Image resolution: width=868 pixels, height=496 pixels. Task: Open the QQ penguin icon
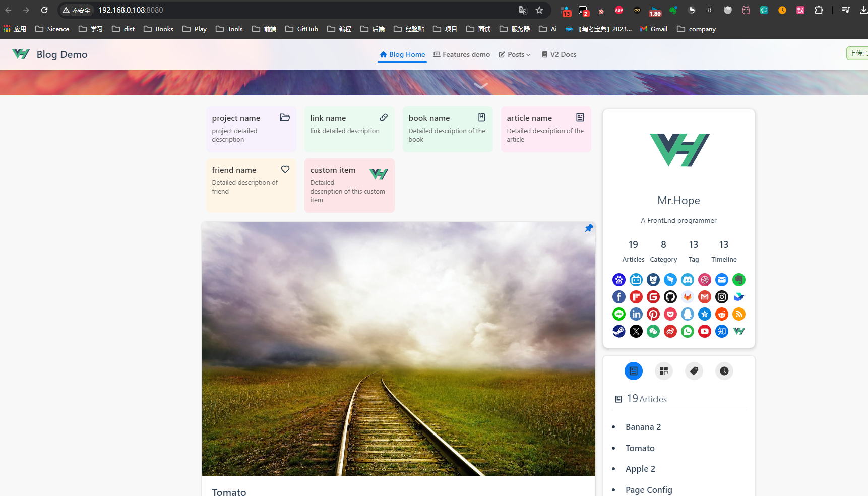(688, 314)
